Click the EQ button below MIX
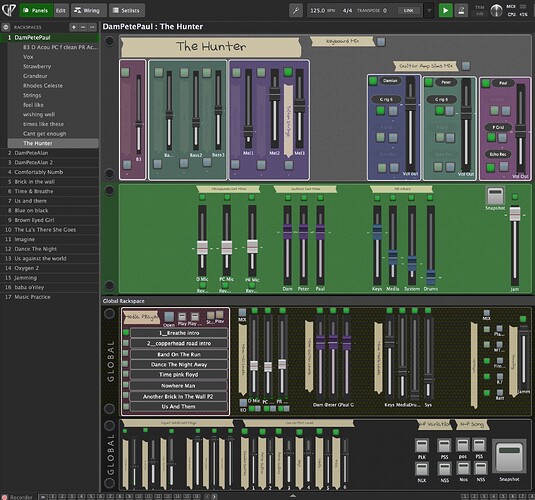 (243, 403)
